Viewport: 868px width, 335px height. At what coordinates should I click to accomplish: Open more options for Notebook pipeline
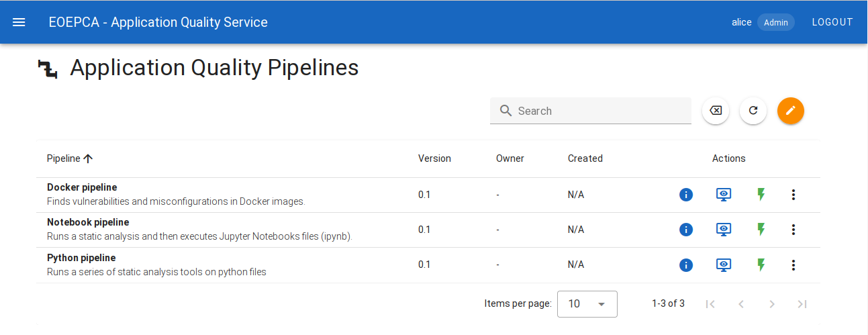pyautogui.click(x=793, y=230)
